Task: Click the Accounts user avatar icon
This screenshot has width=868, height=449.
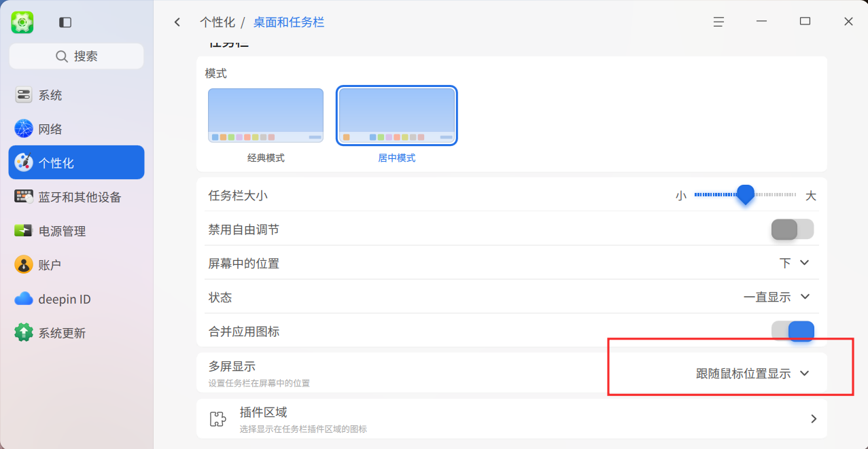Action: 24,265
